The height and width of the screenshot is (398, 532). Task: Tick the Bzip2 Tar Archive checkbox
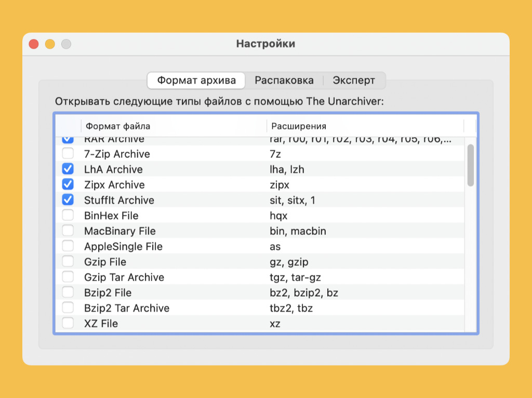[68, 308]
